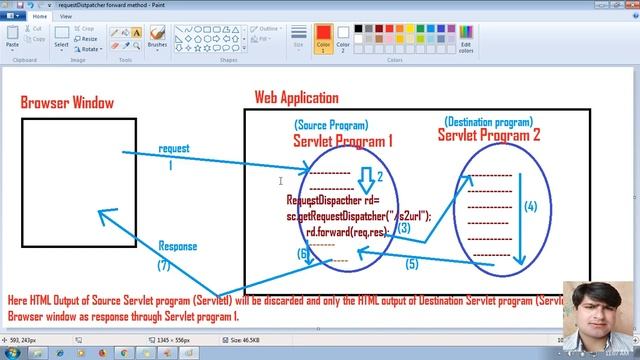Click Save icon in quick access toolbar
The height and width of the screenshot is (360, 640).
20,5
